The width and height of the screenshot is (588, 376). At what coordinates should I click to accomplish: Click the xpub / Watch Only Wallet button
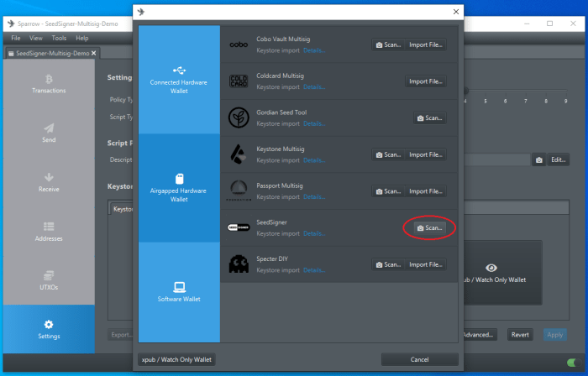pos(178,359)
